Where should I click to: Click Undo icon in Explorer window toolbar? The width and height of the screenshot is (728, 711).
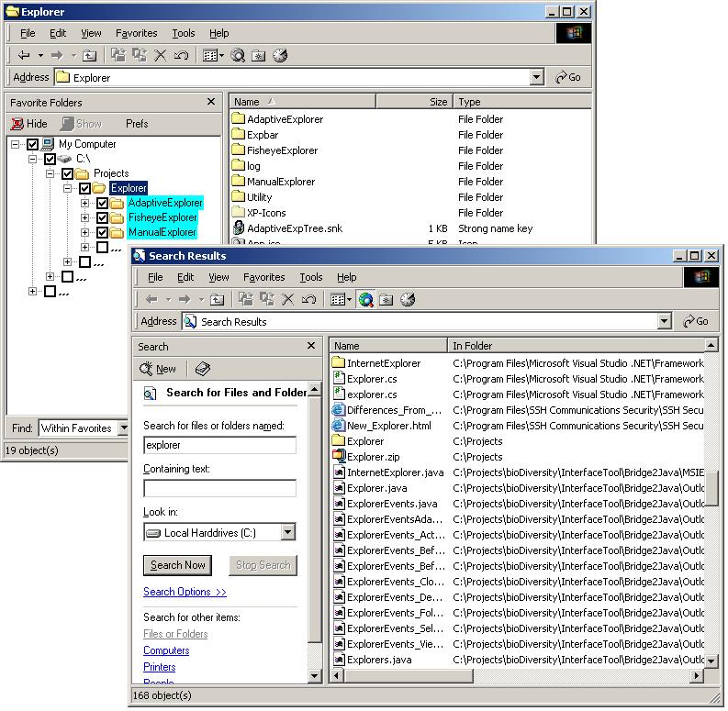[181, 56]
